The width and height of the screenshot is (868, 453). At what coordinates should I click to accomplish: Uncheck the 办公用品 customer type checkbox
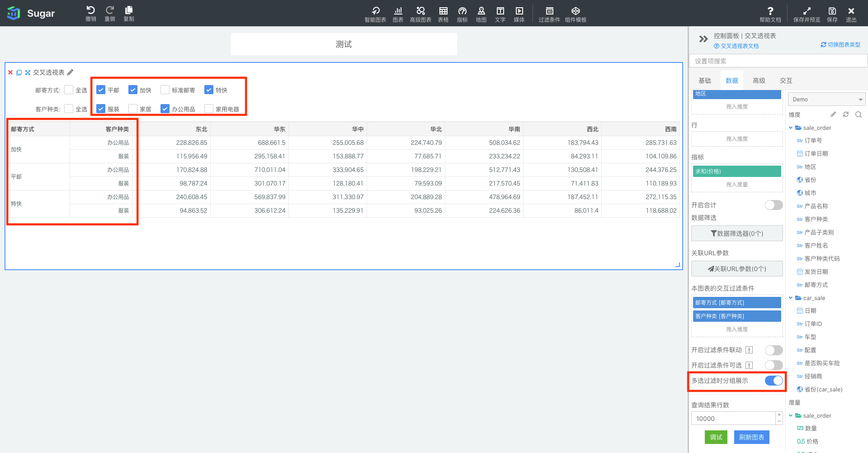point(165,109)
